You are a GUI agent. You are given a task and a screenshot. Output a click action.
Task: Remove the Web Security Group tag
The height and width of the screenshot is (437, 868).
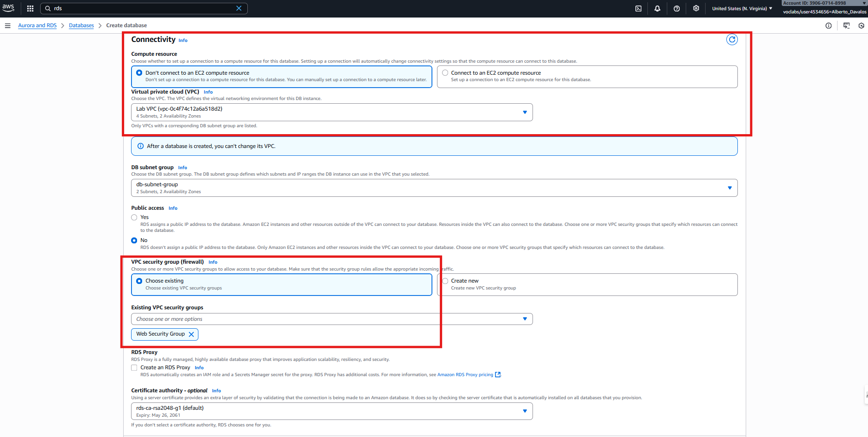coord(191,334)
